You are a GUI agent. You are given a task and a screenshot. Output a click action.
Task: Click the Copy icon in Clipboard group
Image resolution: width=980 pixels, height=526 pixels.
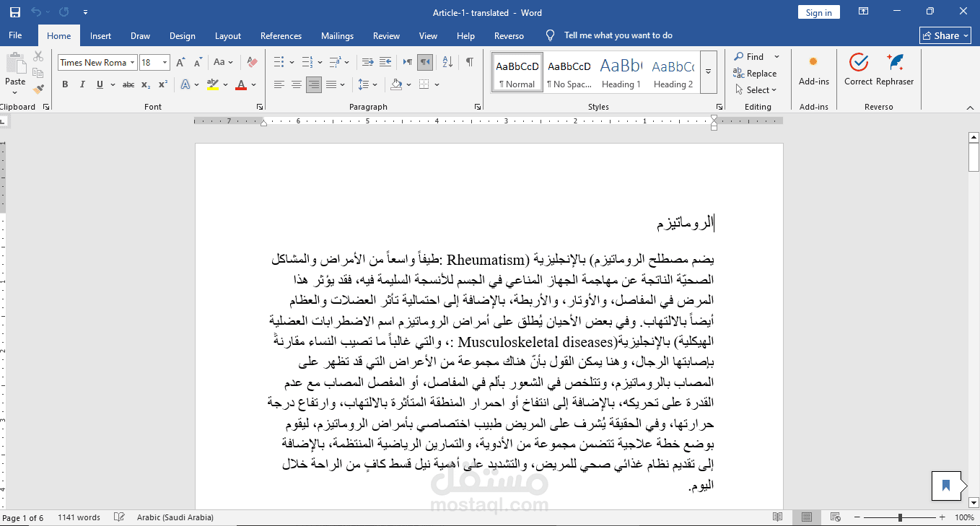(38, 73)
